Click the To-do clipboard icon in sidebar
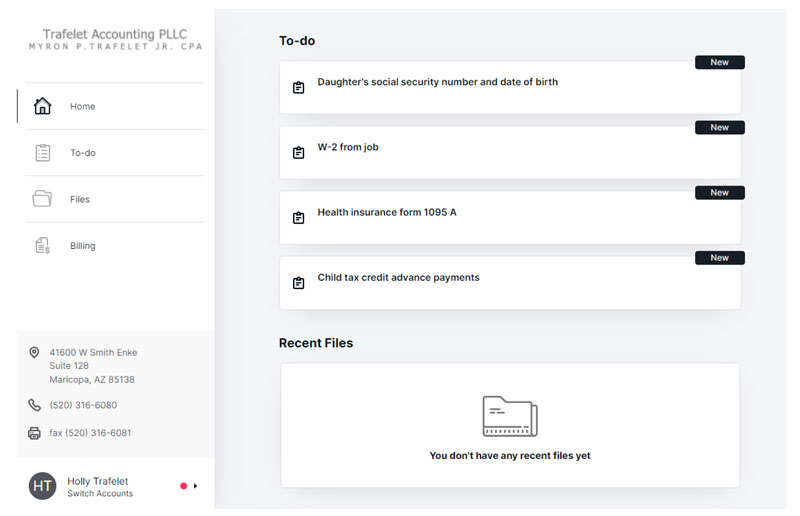The height and width of the screenshot is (516, 800). (x=42, y=153)
